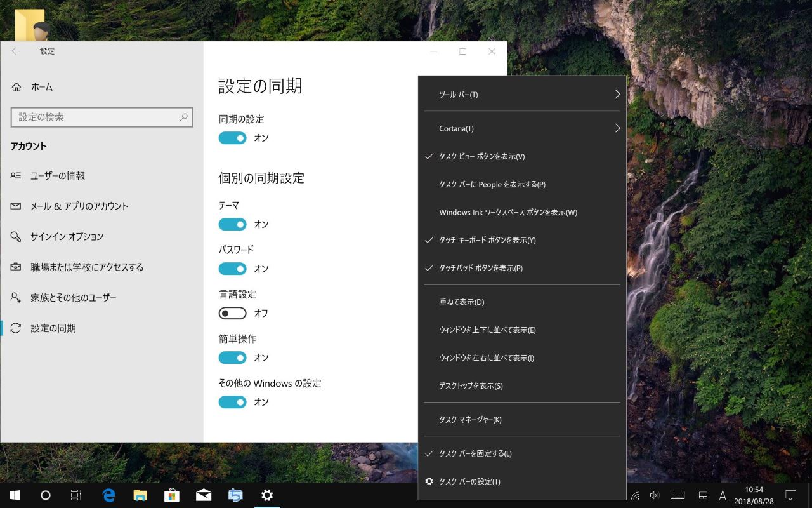The width and height of the screenshot is (812, 508).
Task: Click the Cortana circle icon on taskbar
Action: 46,495
